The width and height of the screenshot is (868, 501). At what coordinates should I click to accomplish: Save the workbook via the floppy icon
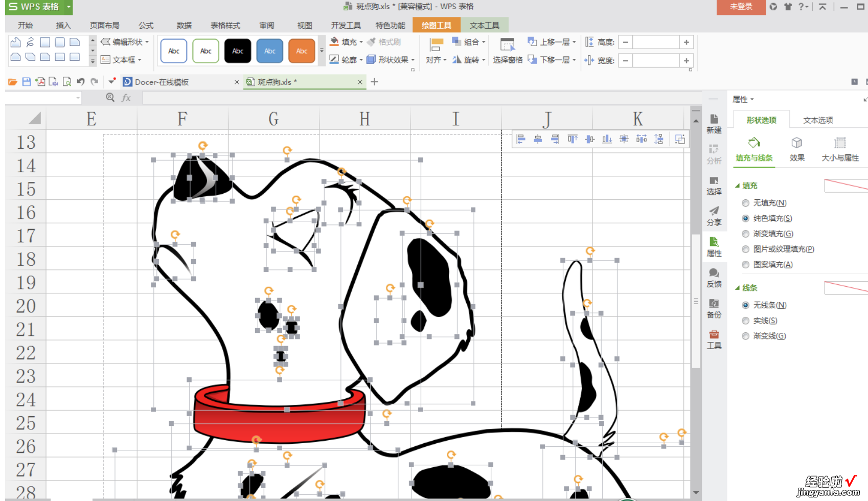point(27,82)
